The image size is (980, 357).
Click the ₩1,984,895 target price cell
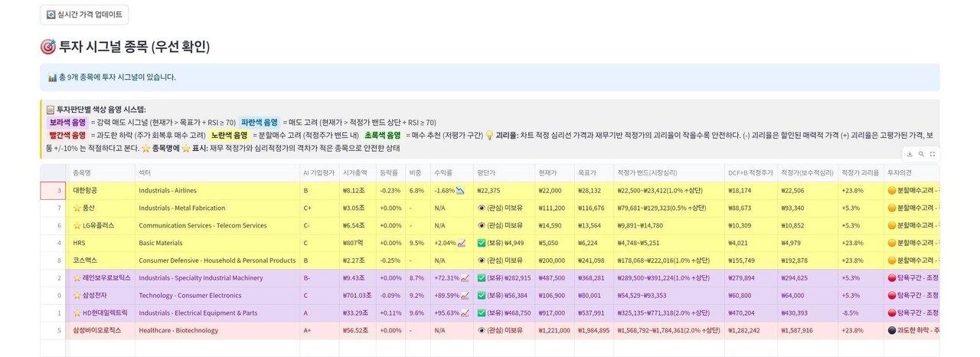click(x=595, y=330)
